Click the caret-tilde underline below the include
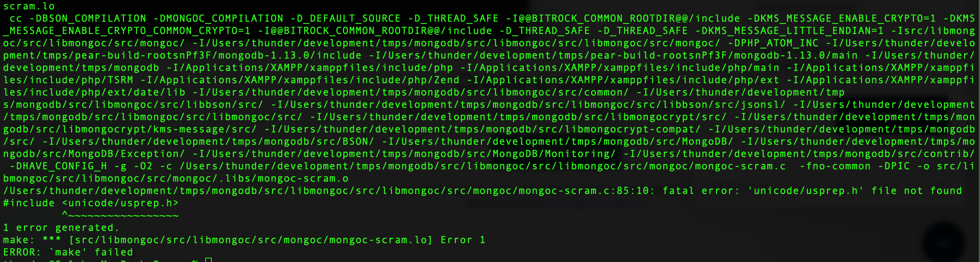The height and width of the screenshot is (262, 980). coord(120,216)
